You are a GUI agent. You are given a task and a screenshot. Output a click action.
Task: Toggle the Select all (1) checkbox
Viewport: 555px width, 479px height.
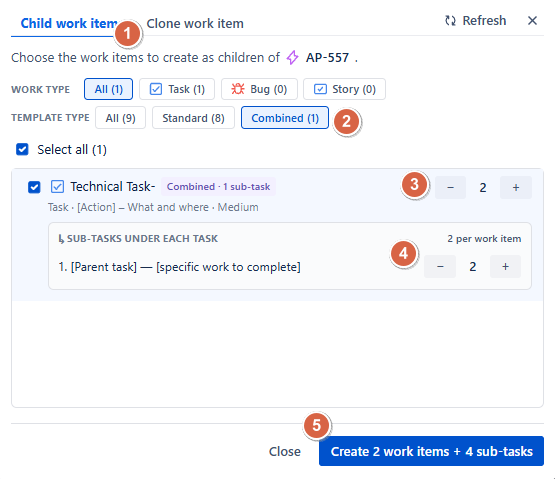click(22, 149)
